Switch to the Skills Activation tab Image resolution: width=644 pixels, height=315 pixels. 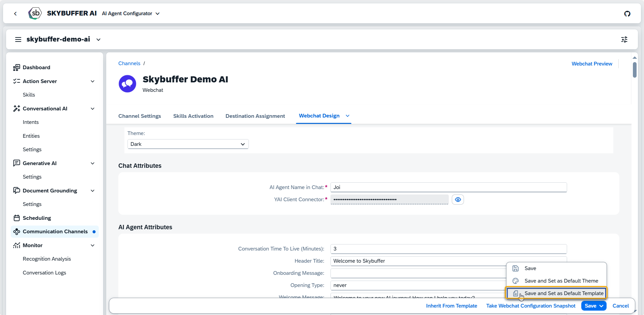(x=193, y=116)
